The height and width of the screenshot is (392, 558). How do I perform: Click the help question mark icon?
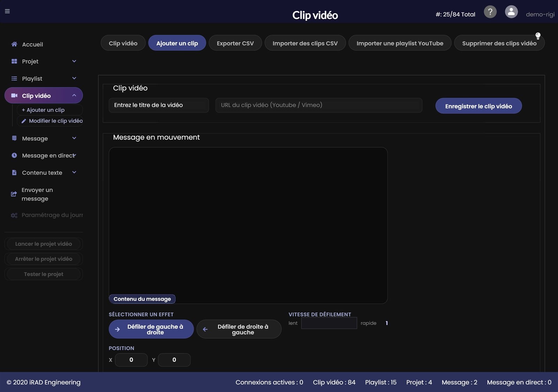(x=490, y=12)
